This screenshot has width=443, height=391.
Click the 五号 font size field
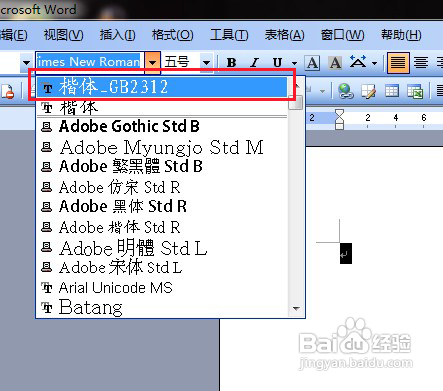tap(182, 62)
